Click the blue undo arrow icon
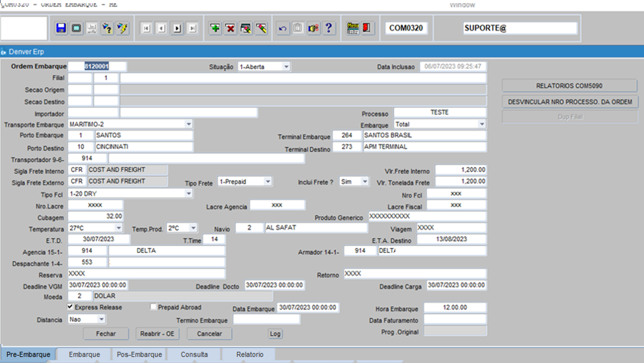The image size is (644, 363). (283, 29)
